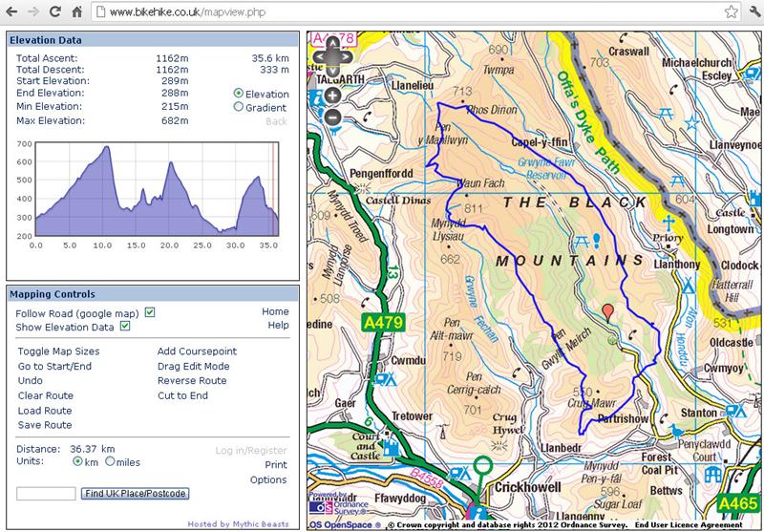Switch distance units to miles

110,461
